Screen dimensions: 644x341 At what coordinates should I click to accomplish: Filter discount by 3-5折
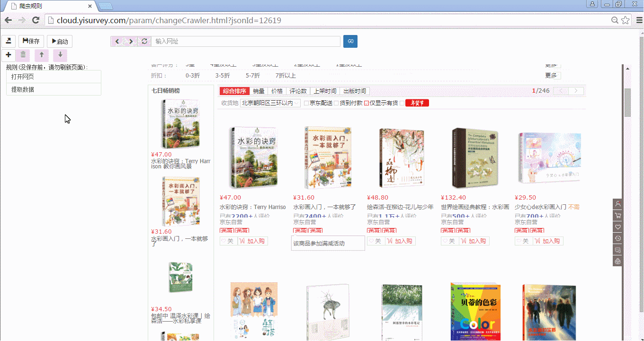pos(223,76)
